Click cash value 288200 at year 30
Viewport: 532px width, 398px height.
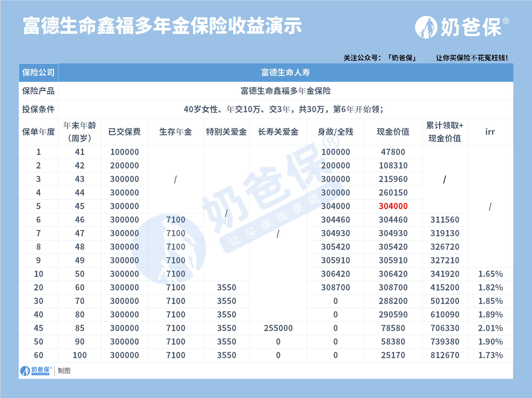tap(393, 301)
